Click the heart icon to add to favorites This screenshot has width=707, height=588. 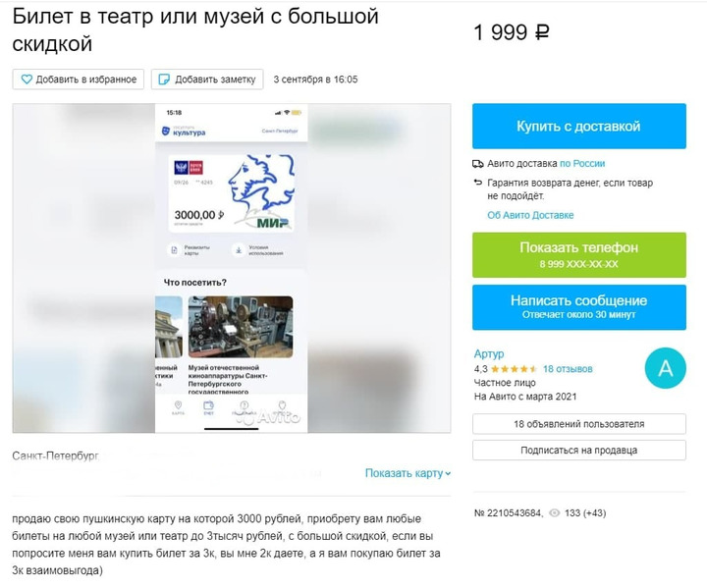(x=27, y=80)
